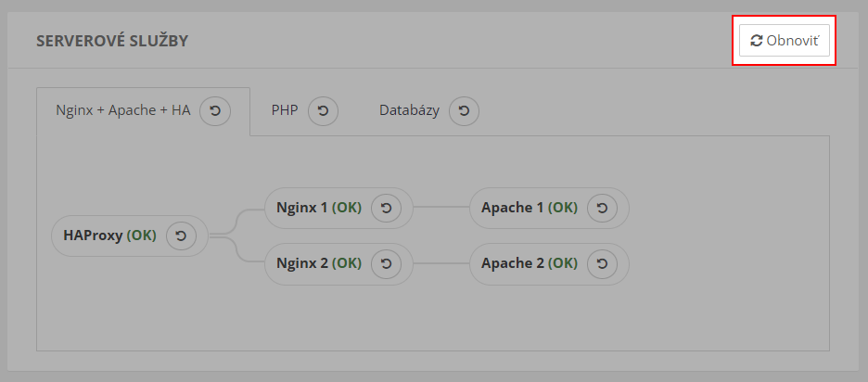Click the Nginx 1 node label

(x=301, y=209)
